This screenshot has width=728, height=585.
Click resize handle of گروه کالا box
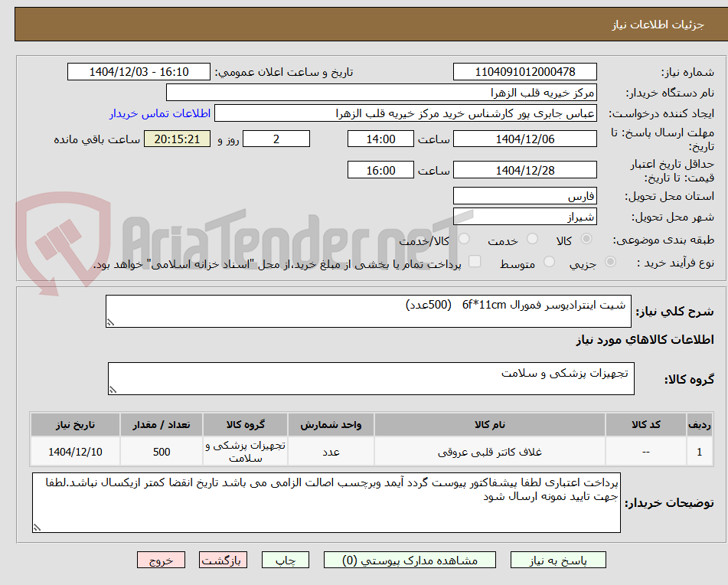point(113,390)
